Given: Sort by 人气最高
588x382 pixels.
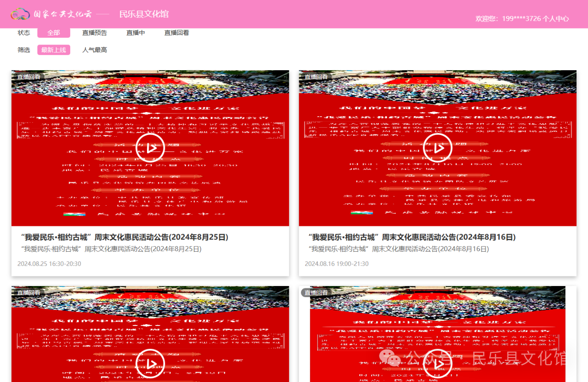Looking at the screenshot, I should point(95,50).
